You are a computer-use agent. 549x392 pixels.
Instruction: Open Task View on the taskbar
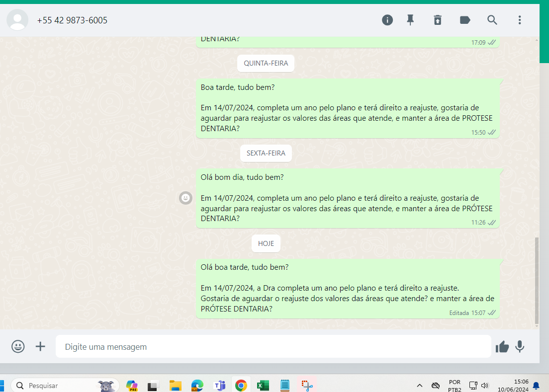pos(153,386)
